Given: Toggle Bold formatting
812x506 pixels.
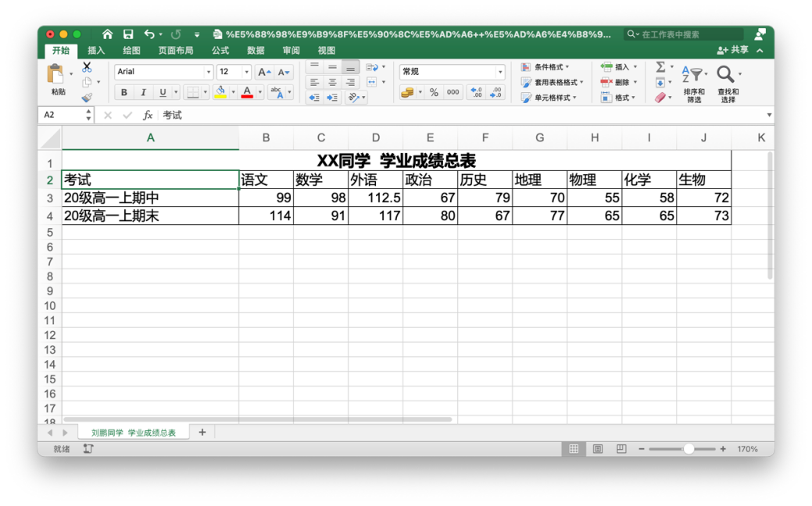Looking at the screenshot, I should tap(123, 93).
